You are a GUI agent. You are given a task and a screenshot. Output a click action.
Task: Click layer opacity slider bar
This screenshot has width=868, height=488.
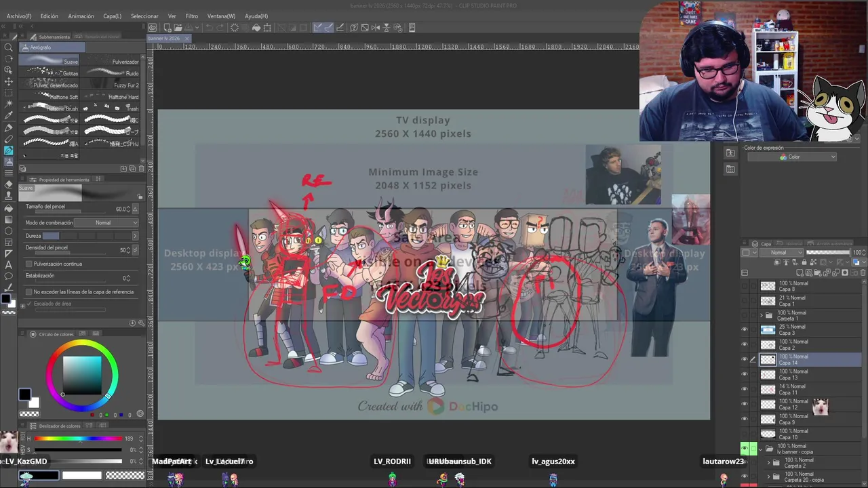coord(827,253)
